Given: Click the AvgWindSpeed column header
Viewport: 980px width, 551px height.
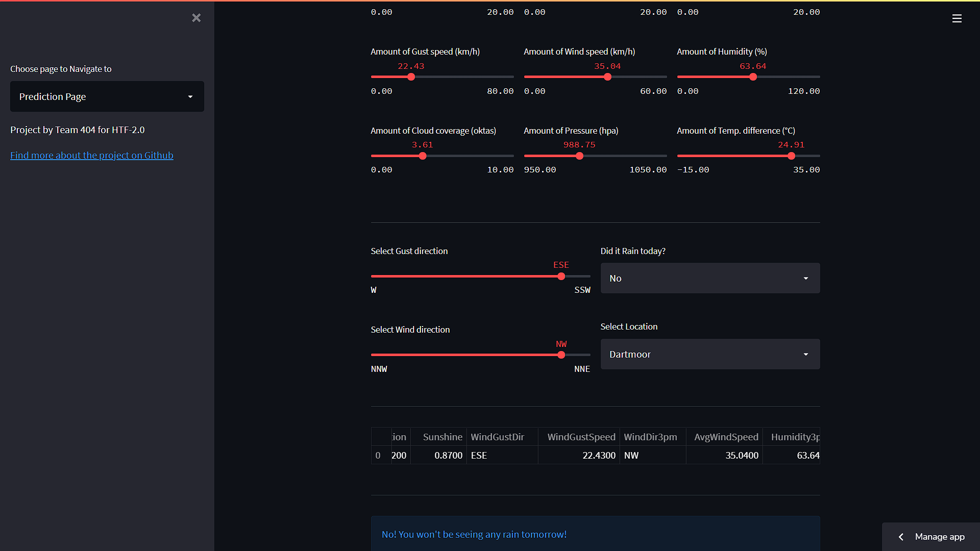Looking at the screenshot, I should pos(726,437).
